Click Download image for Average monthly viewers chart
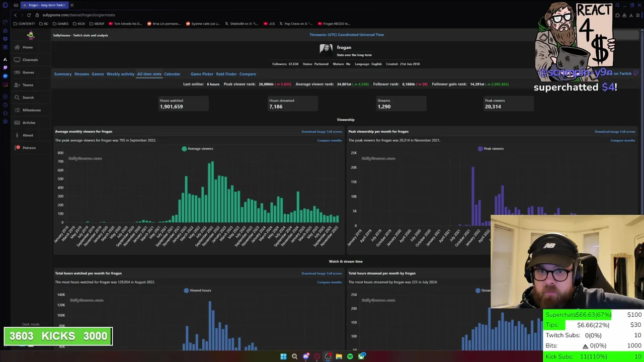The width and height of the screenshot is (644, 362). 313,132
